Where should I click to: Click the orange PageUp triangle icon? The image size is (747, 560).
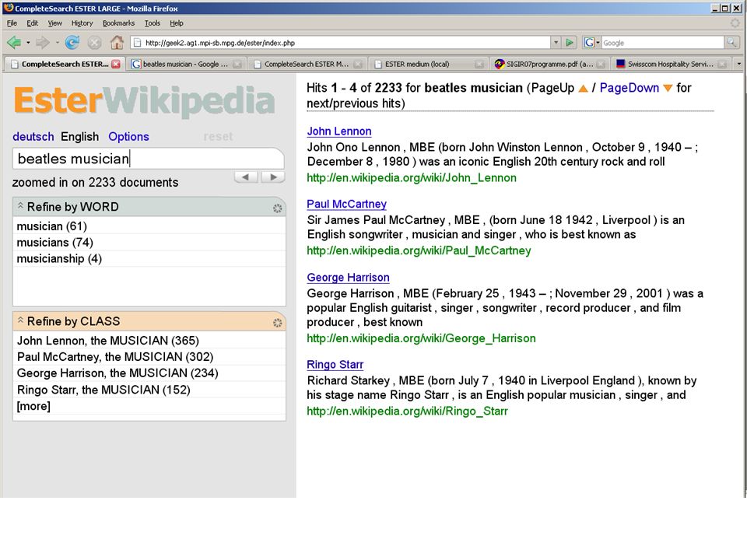tap(583, 89)
